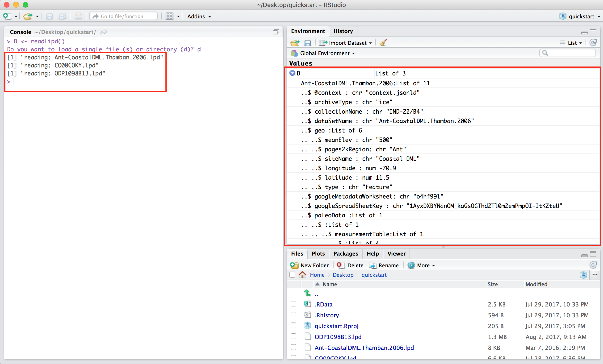Collapse the D list variable
The image size is (603, 364).
click(292, 73)
